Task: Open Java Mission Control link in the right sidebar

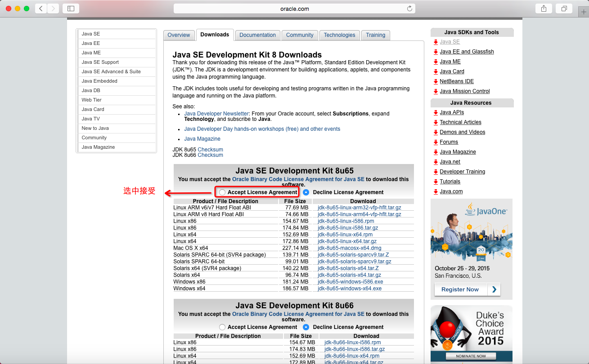Action: coord(465,91)
